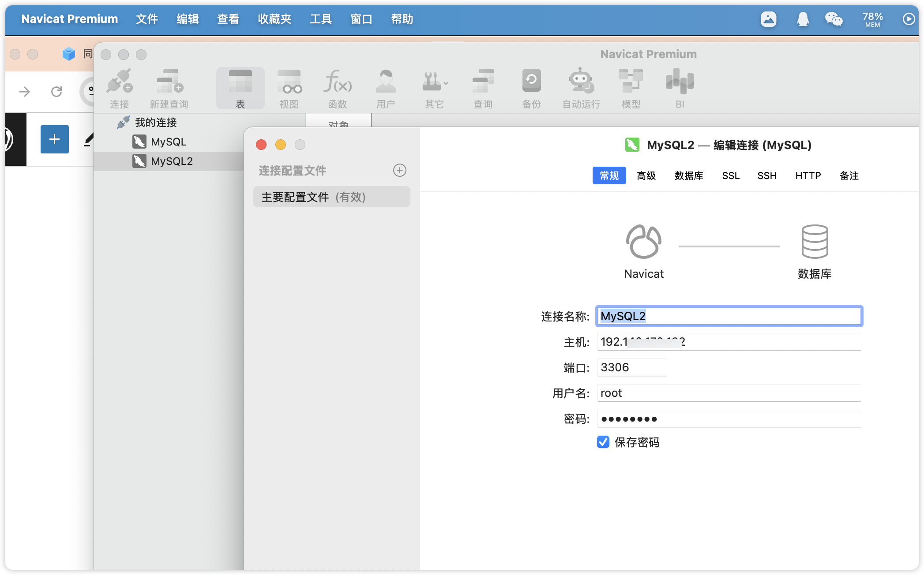The image size is (924, 575).
Task: Switch to the 高级 (Advanced) tab
Action: click(x=646, y=175)
